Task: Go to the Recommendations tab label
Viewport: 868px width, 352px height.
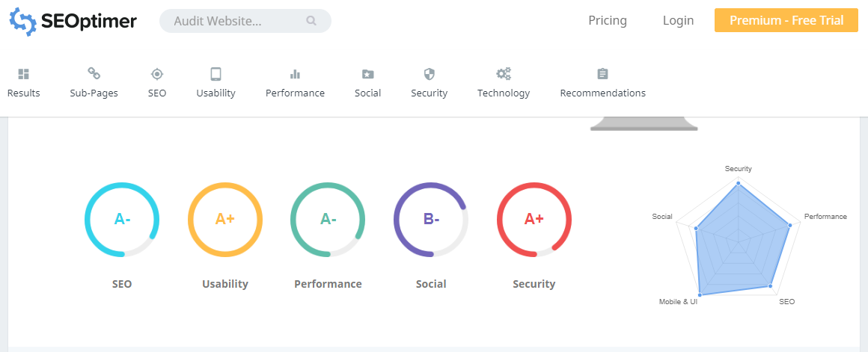Action: [603, 93]
